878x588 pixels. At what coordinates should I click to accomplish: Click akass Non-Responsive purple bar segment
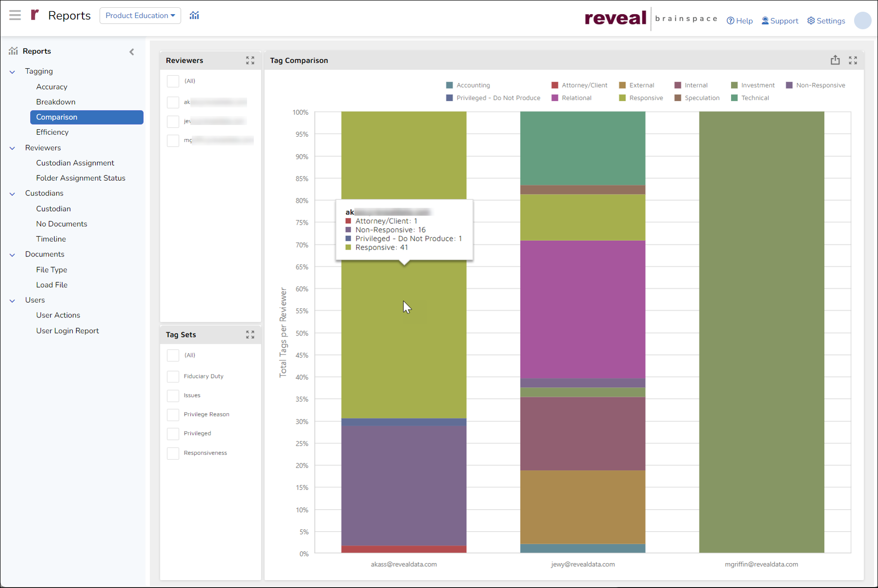[x=404, y=485]
